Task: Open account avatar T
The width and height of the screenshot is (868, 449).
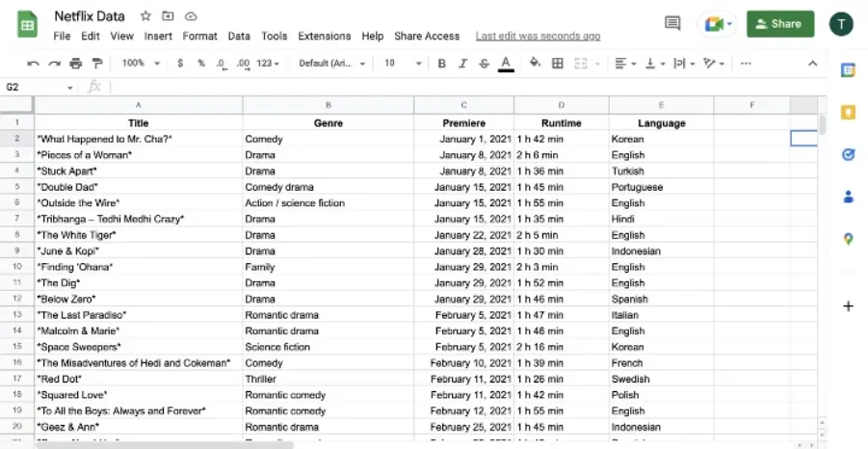Action: [841, 24]
